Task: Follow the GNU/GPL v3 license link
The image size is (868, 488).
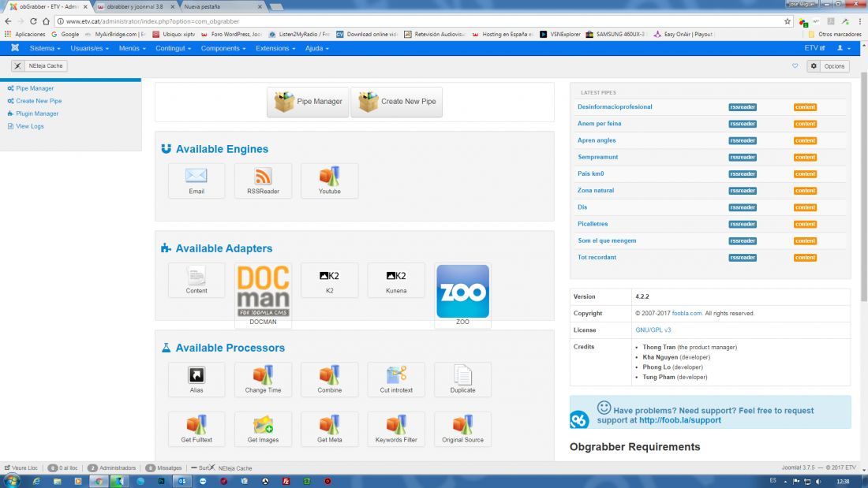Action: (653, 330)
